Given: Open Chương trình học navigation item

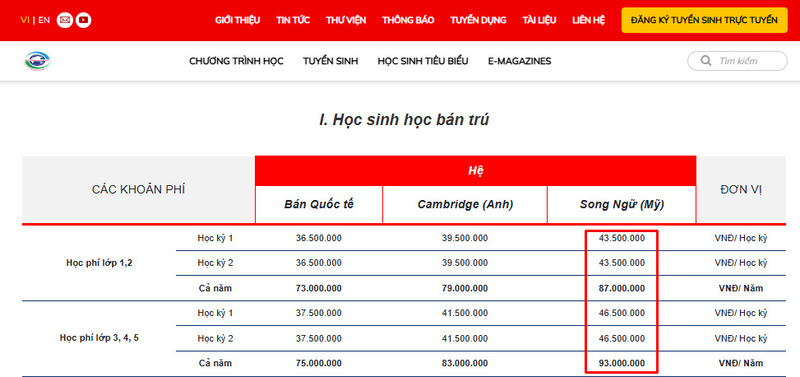Looking at the screenshot, I should point(236,61).
